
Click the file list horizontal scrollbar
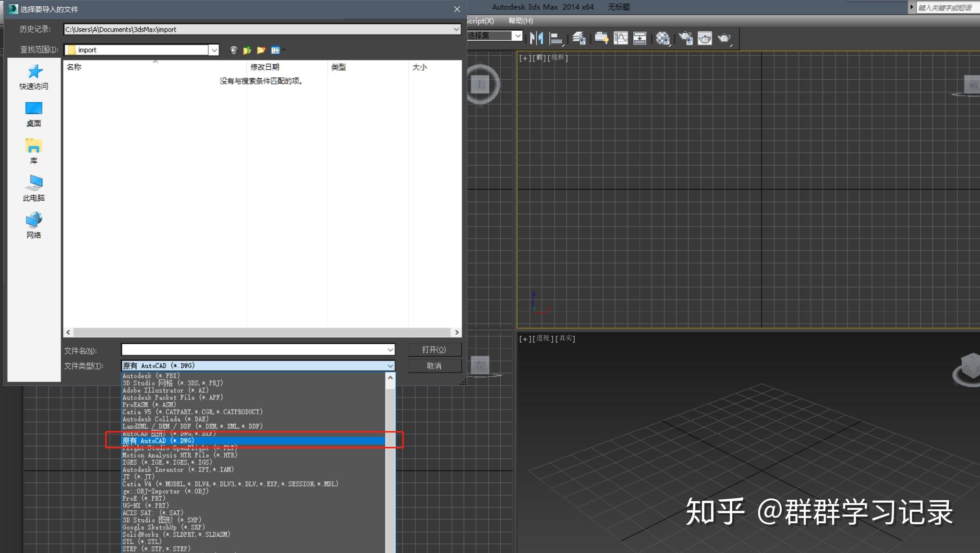(262, 332)
